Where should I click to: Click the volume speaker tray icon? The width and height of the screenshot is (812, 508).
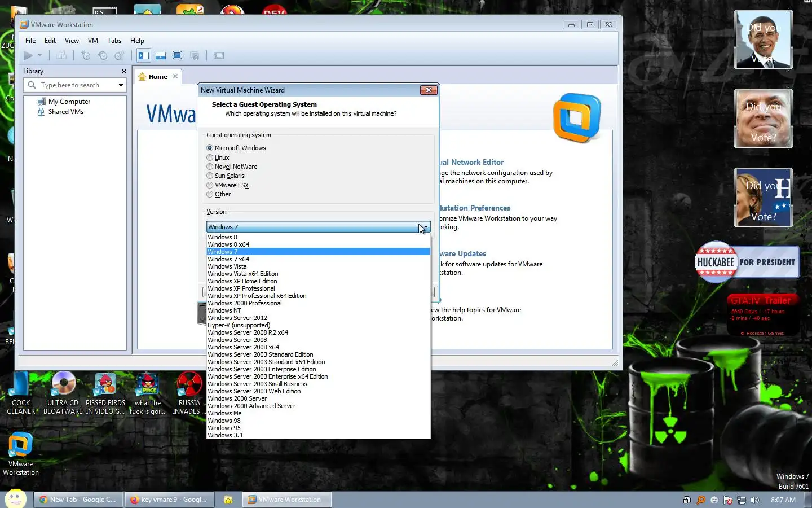(755, 500)
